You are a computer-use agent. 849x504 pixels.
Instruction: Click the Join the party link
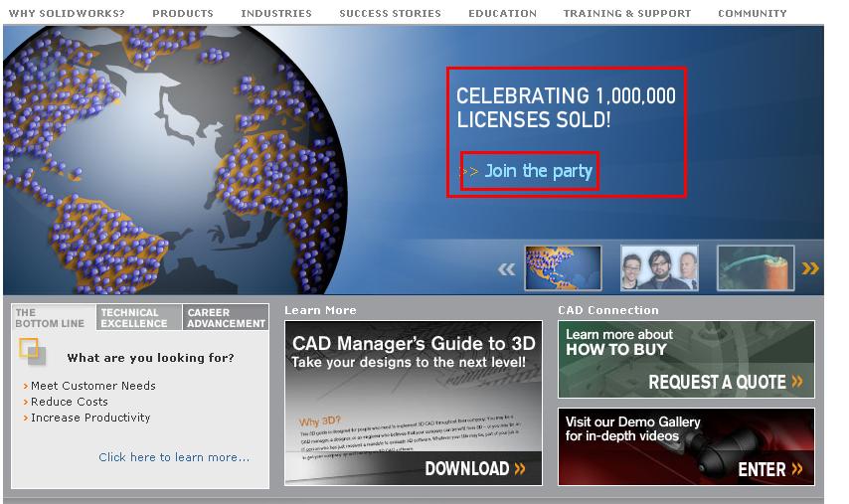[538, 171]
